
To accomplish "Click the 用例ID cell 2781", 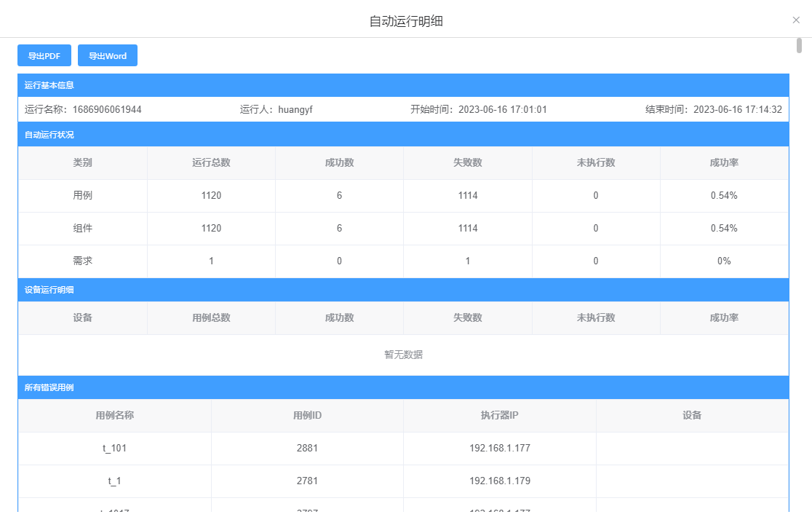I will pyautogui.click(x=307, y=481).
